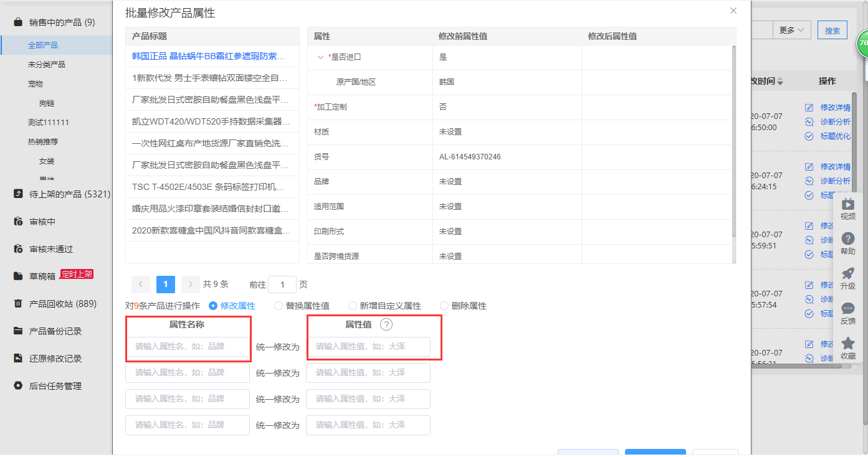Select product title TSC T-4502E/4503E 条码标签打印机
The height and width of the screenshot is (457, 868).
(x=209, y=187)
